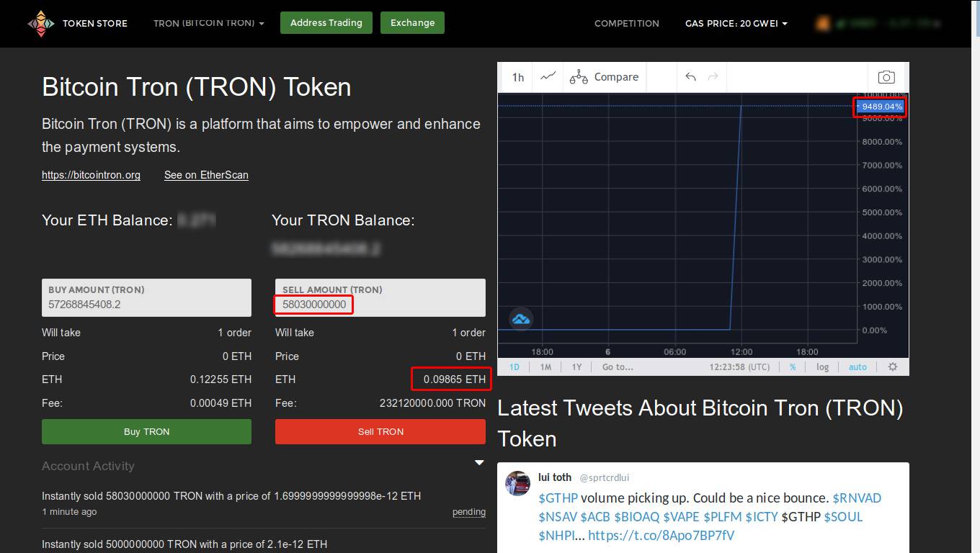Collapse the Account Activity section arrow

click(x=479, y=463)
